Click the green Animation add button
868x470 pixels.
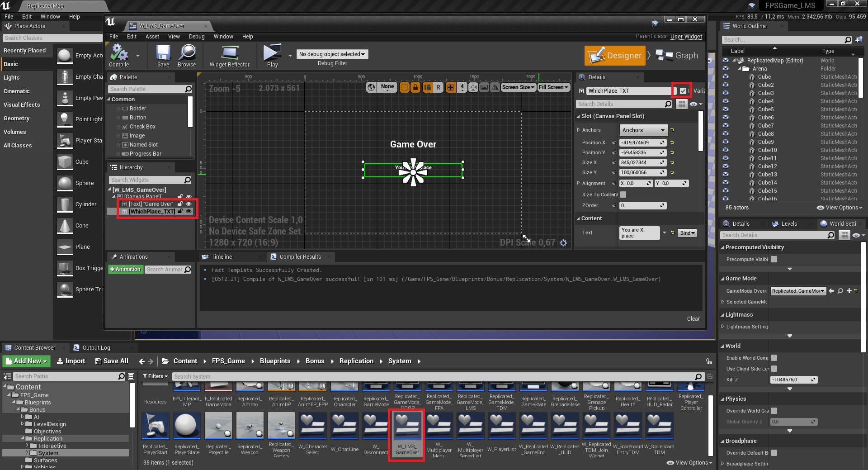(x=125, y=269)
